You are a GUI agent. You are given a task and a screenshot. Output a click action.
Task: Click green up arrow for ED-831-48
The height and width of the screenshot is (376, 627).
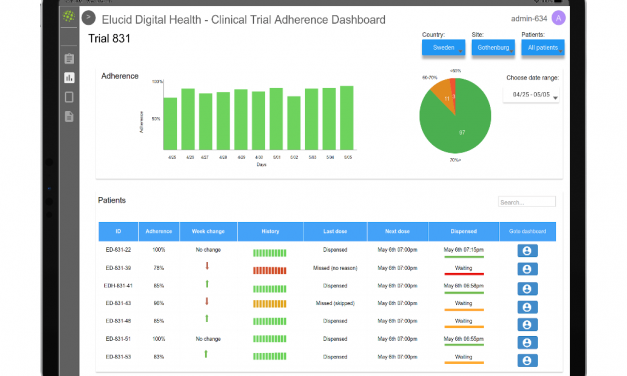coord(207,319)
